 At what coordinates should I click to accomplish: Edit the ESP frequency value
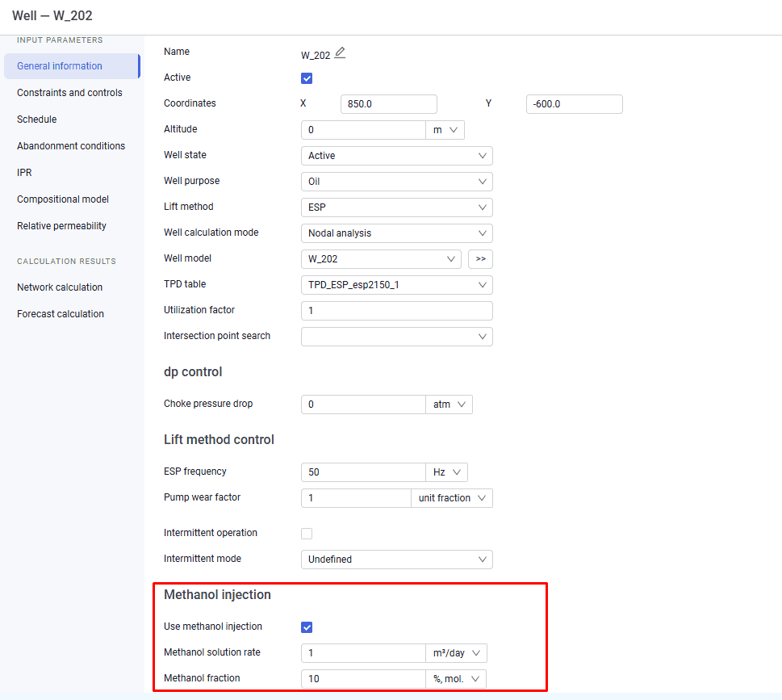tap(363, 472)
